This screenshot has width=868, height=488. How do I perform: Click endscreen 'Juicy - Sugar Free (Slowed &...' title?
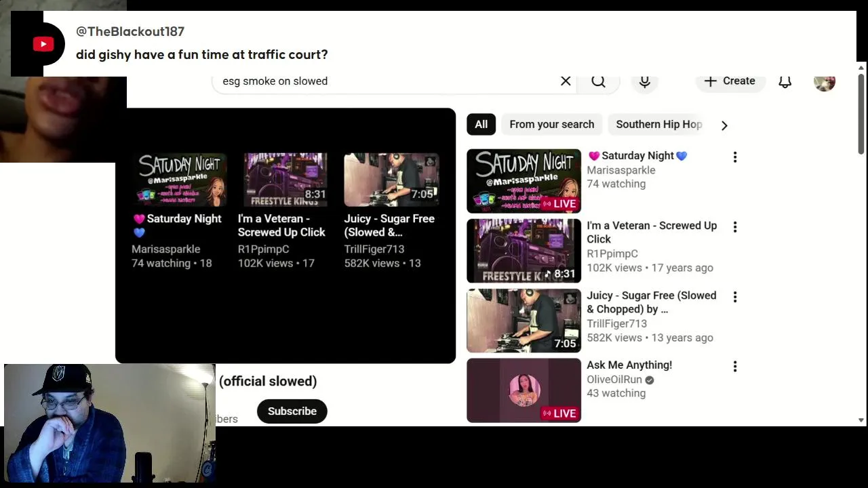point(389,226)
